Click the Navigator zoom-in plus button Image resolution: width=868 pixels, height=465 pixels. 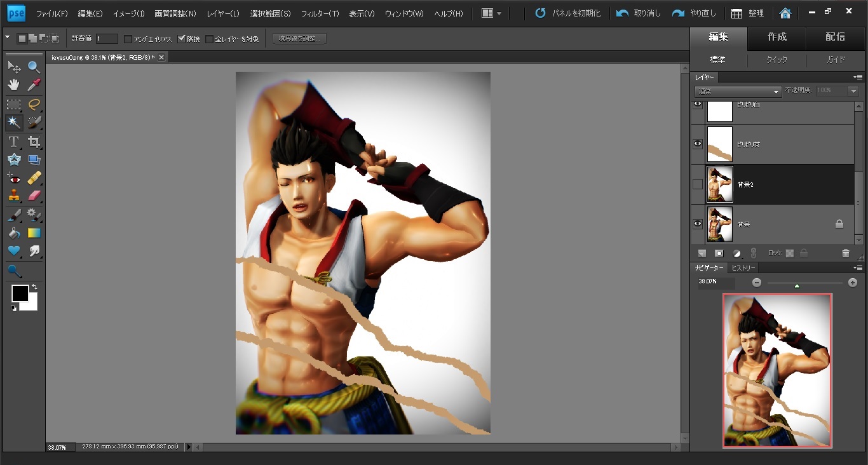point(853,282)
